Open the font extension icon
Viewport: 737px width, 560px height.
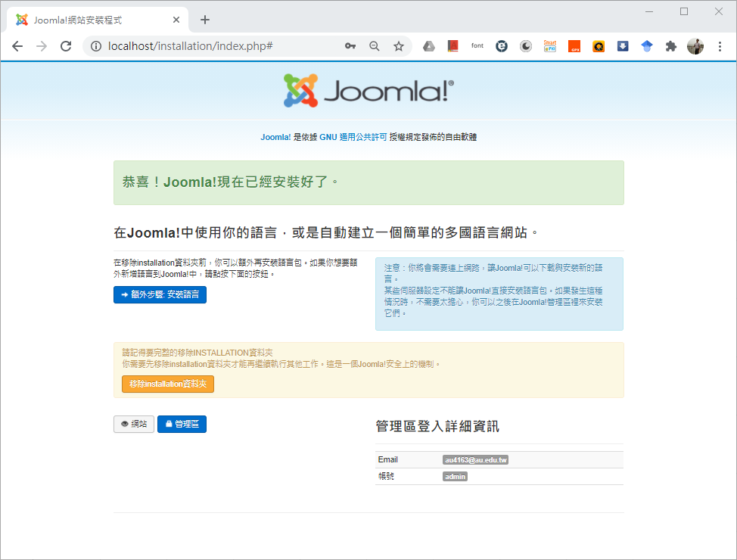(477, 46)
